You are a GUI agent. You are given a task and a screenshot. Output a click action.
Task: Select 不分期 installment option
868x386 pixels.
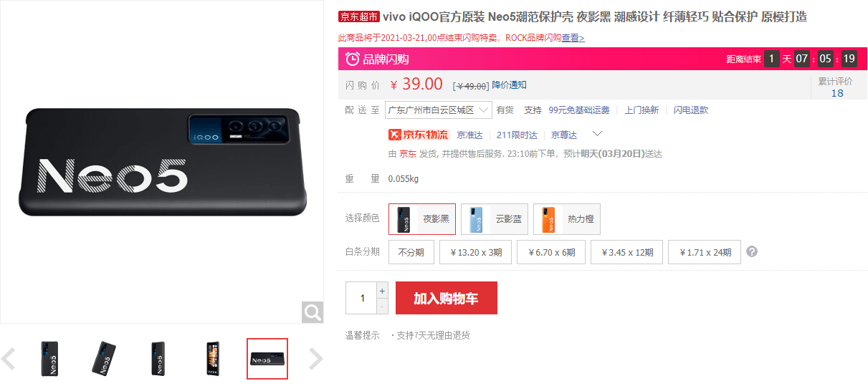pos(411,252)
